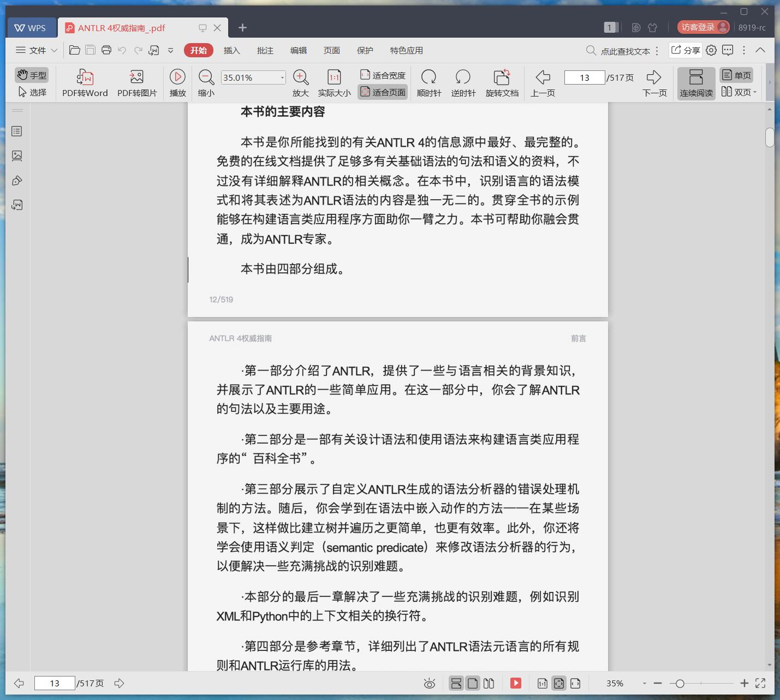Open the save options dropdown arrow
The width and height of the screenshot is (780, 700).
(x=170, y=50)
